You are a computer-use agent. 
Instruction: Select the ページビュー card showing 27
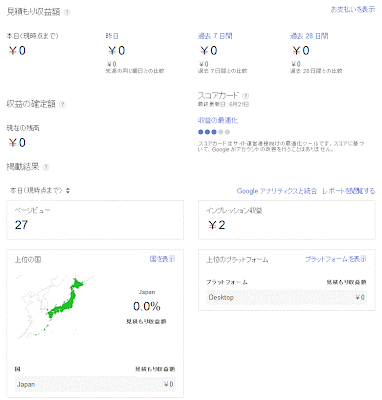(x=95, y=220)
